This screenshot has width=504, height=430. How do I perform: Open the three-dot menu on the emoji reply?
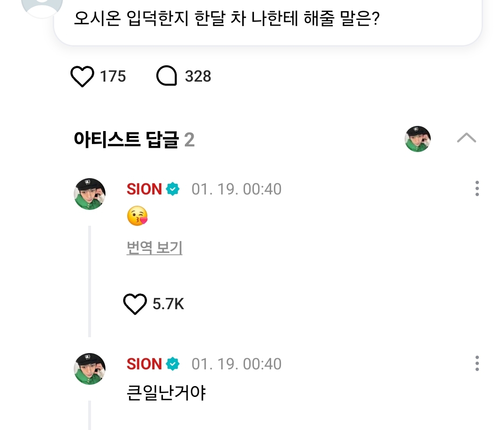476,189
